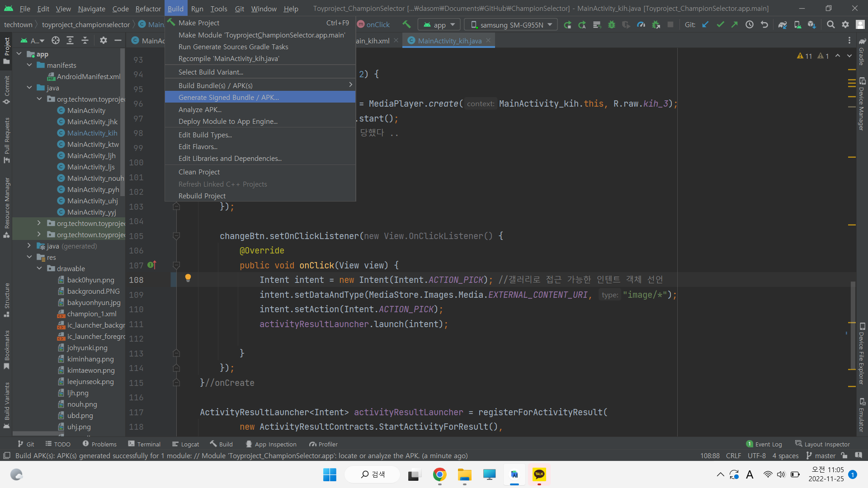Toggle the Device File Explorer window
868x488 pixels.
pyautogui.click(x=862, y=353)
